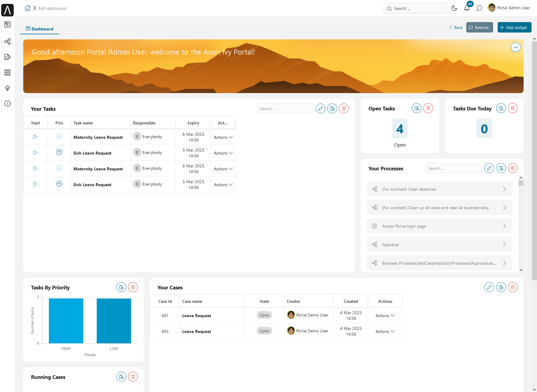Open Your Processes widget clipboard icon
Image resolution: width=537 pixels, height=392 pixels.
pyautogui.click(x=501, y=168)
